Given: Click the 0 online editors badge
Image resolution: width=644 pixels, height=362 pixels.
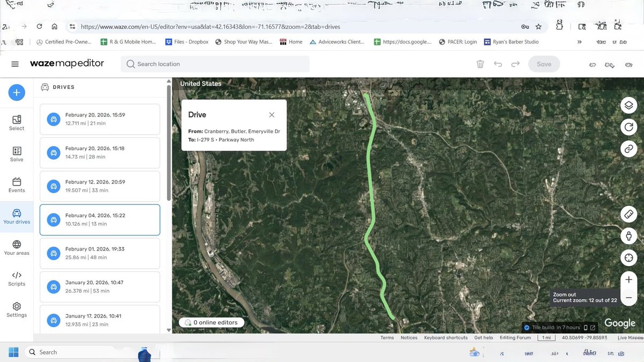Looking at the screenshot, I should coord(212,322).
